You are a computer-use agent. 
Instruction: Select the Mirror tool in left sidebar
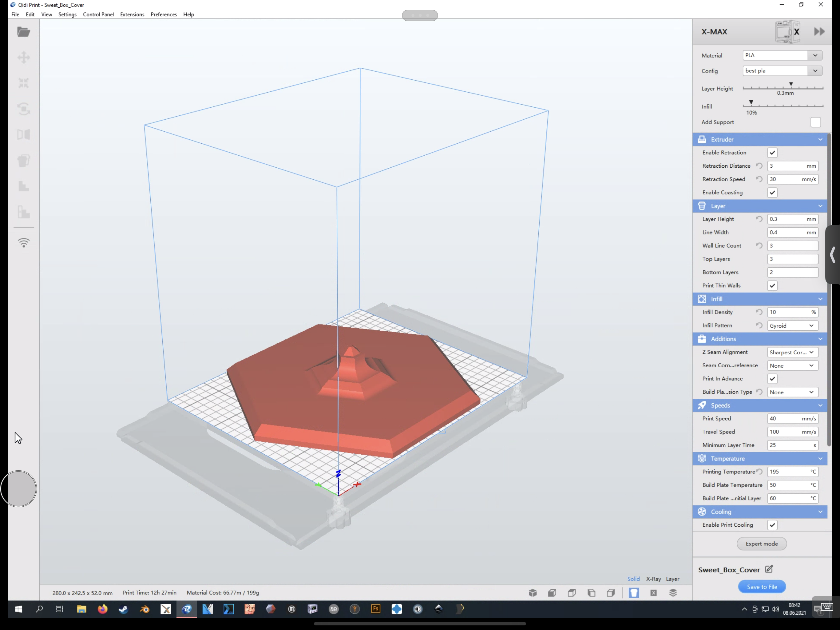(x=24, y=134)
